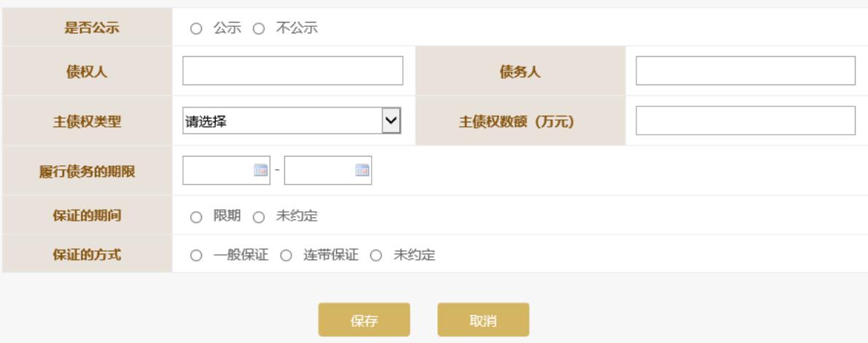Choose 限期 for 保证的期间
Image resolution: width=868 pixels, height=343 pixels.
pos(195,216)
